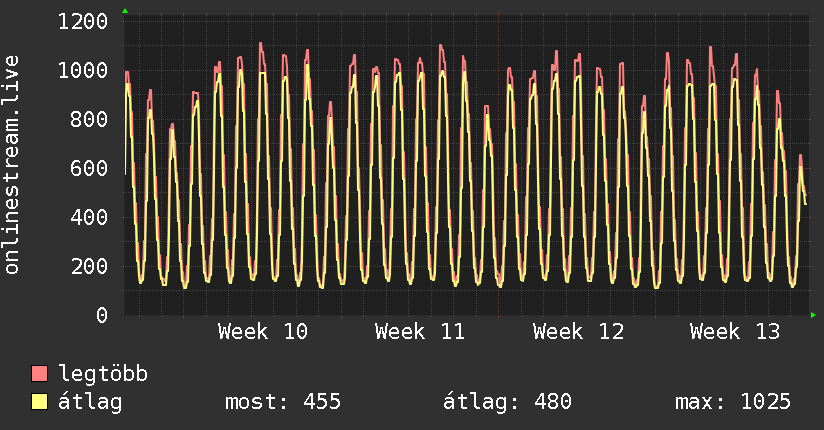Click the 400 y-axis tick label

tap(88, 217)
